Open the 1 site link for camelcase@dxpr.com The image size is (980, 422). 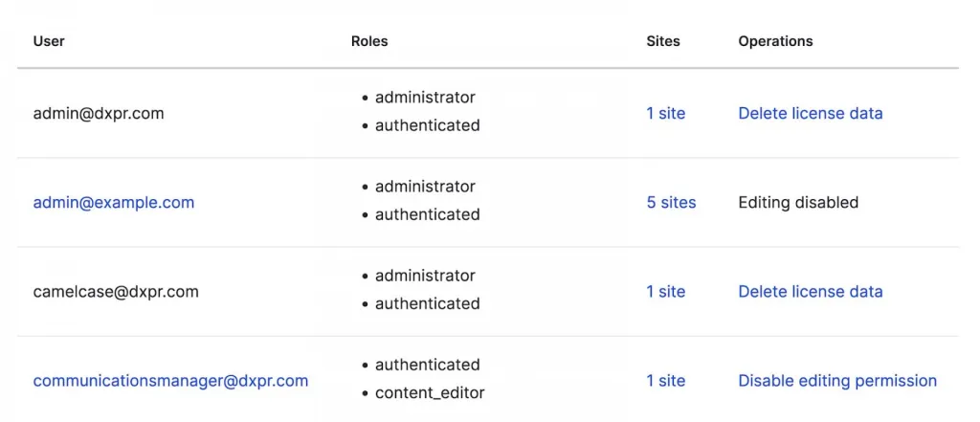[665, 292]
